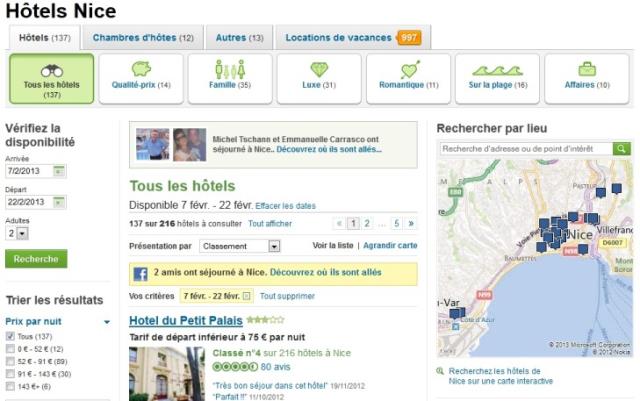This screenshot has width=640, height=401.
Task: Open the Départ calendar icon
Action: coord(59,202)
